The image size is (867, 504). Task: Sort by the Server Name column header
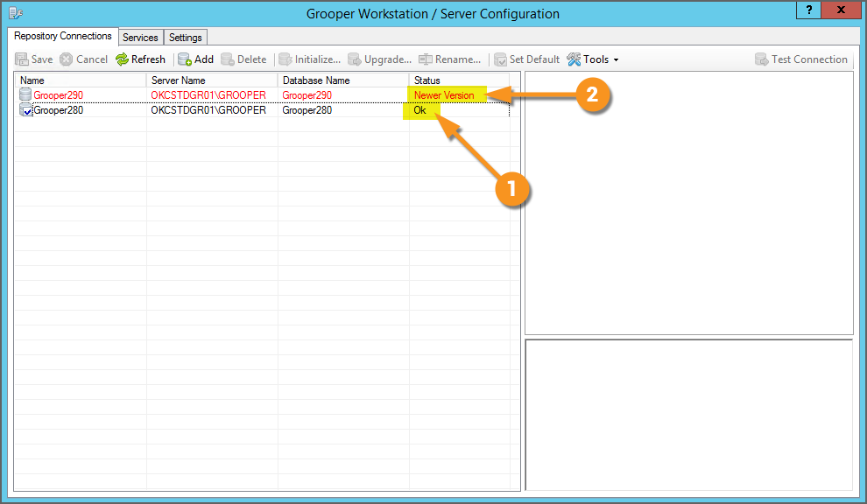pos(212,80)
